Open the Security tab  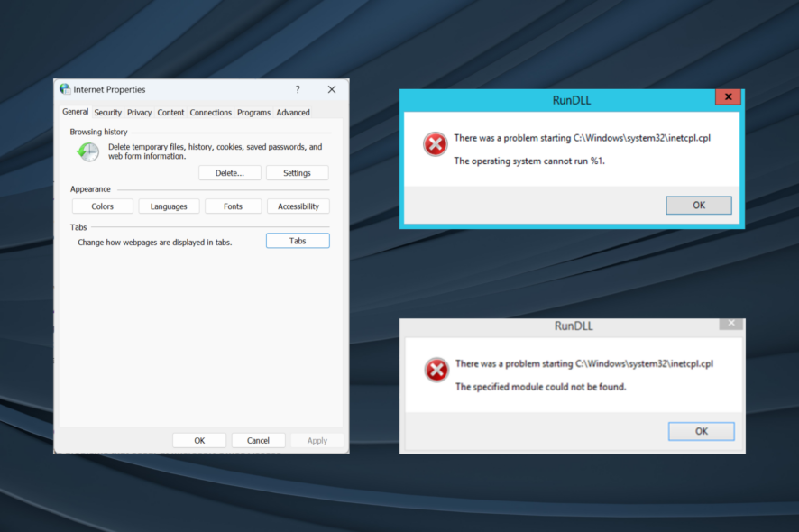pos(107,112)
